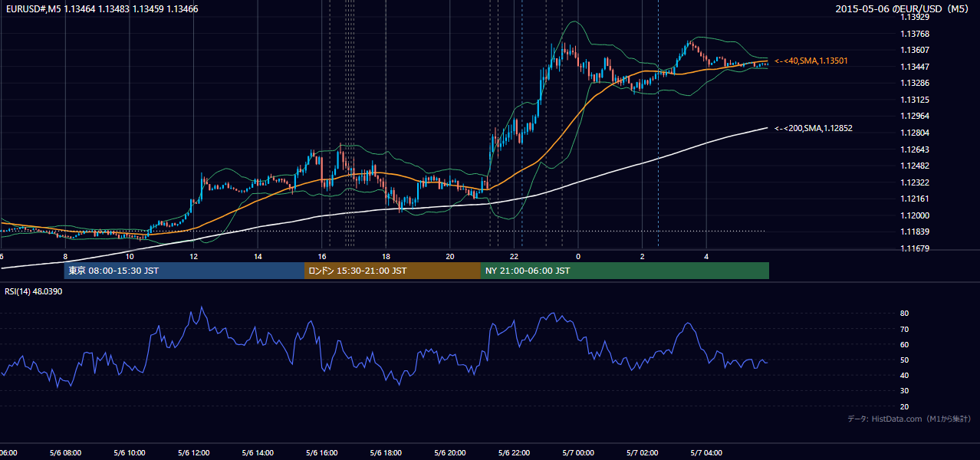
Task: Select the 200 SMA 1.12852 label
Action: click(x=814, y=128)
